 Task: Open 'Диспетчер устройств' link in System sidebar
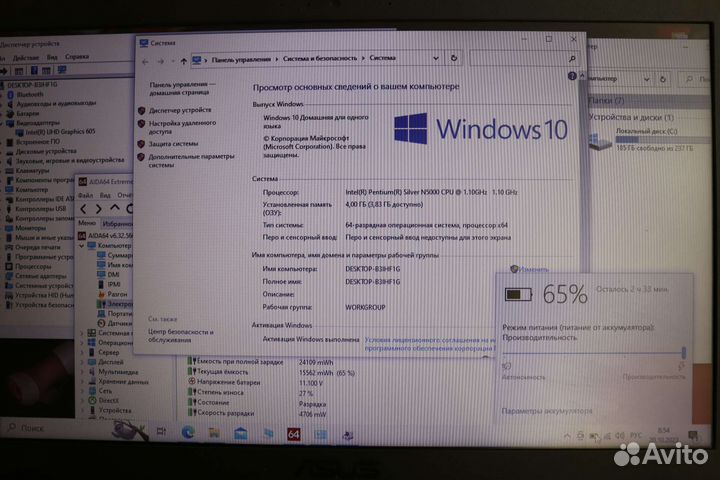point(180,110)
